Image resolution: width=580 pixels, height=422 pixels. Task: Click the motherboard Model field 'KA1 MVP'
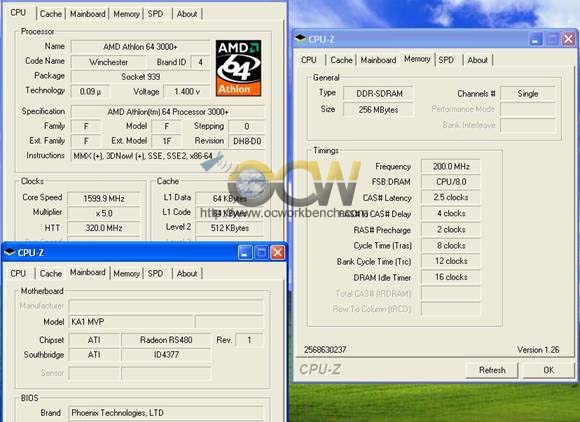click(x=131, y=322)
